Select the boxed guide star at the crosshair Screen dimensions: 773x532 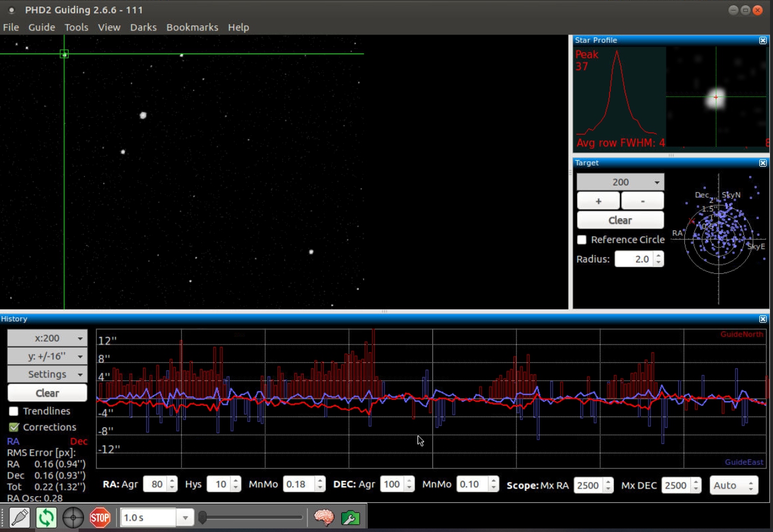tap(64, 54)
